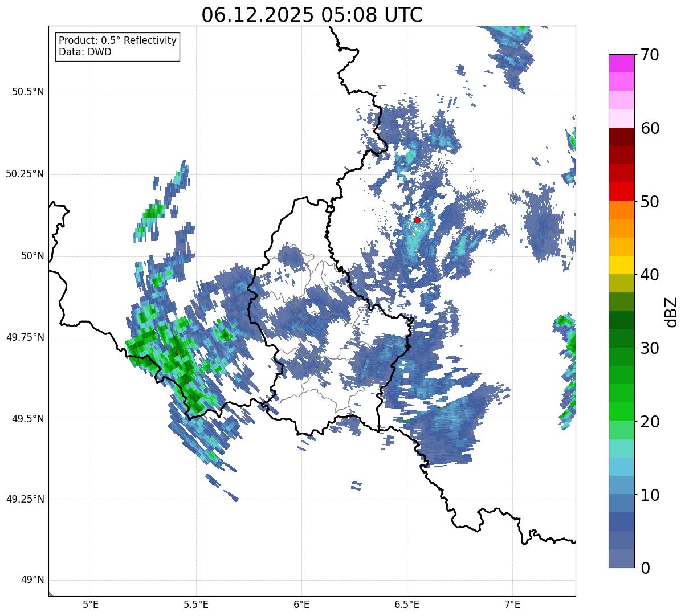Click the dBZ colorbar axis label
This screenshot has height=616, width=685.
(x=671, y=311)
